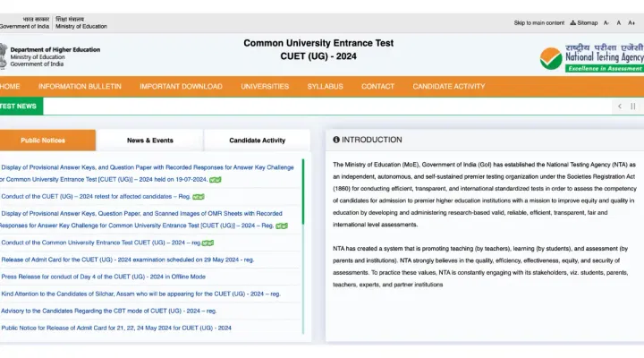Open notice for test held on 19-07-2024
This screenshot has height=358, width=644.
(x=147, y=174)
